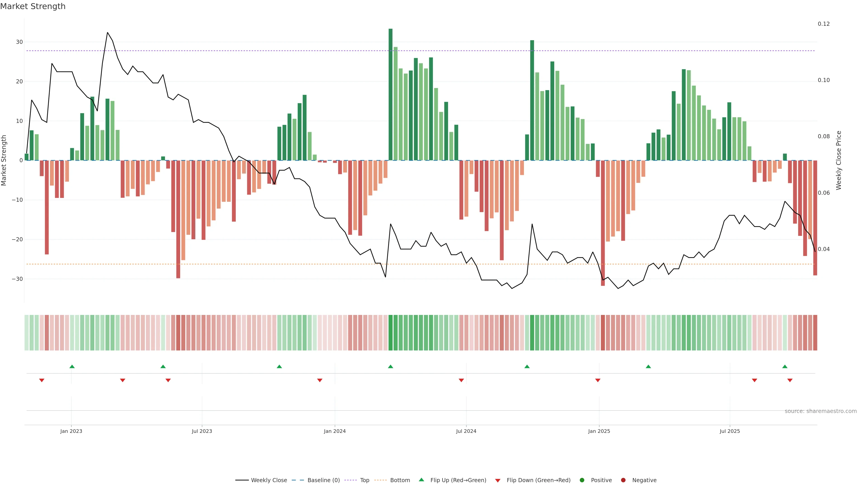Click the green Flip Up legend triangle
Screen dimensions: 868x488
pyautogui.click(x=421, y=480)
